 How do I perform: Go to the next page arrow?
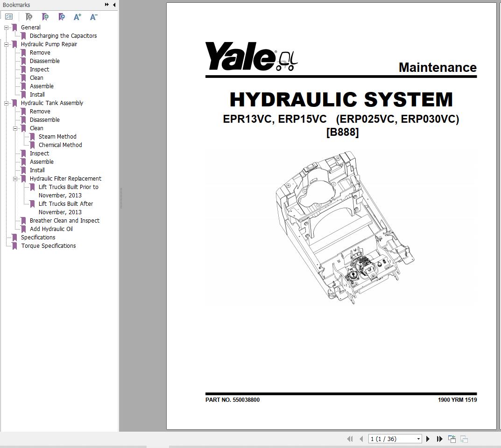428,439
